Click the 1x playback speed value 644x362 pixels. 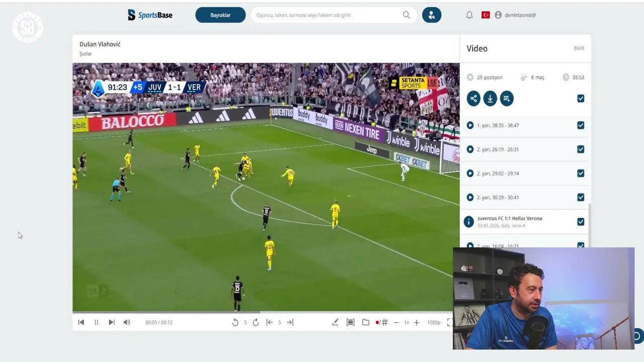(407, 322)
